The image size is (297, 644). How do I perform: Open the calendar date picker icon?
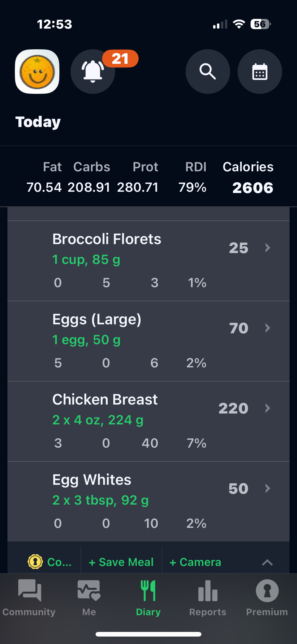tap(260, 72)
